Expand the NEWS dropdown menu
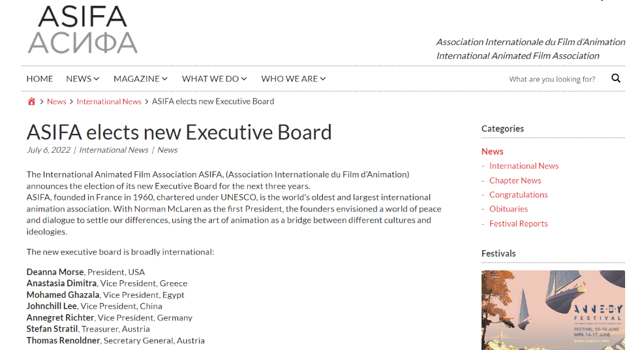 (x=83, y=78)
